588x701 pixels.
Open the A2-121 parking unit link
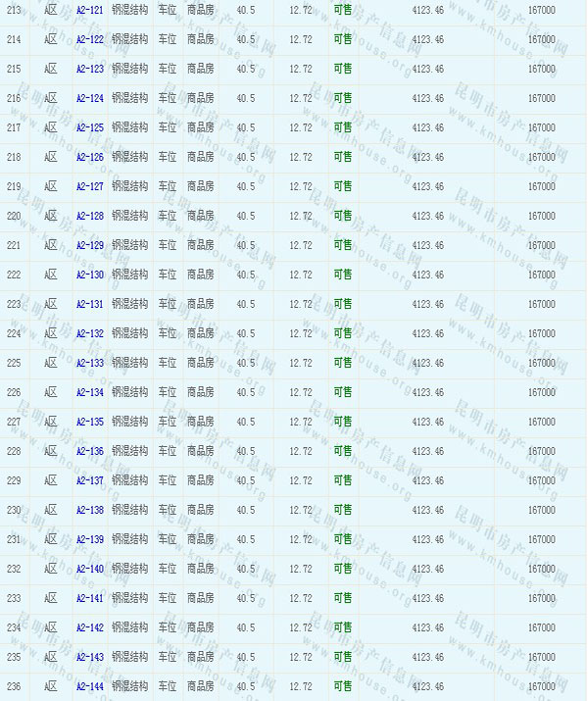click(x=89, y=10)
